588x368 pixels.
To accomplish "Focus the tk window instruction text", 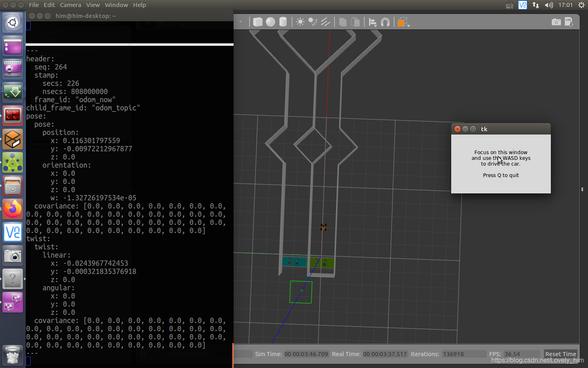I will tap(501, 164).
